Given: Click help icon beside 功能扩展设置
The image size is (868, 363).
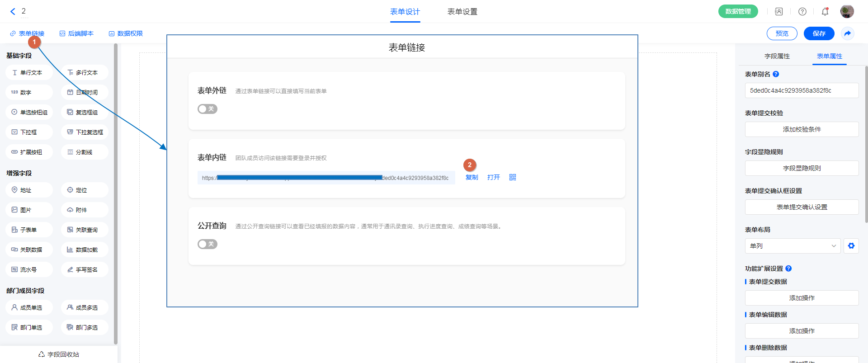Looking at the screenshot, I should pyautogui.click(x=788, y=269).
